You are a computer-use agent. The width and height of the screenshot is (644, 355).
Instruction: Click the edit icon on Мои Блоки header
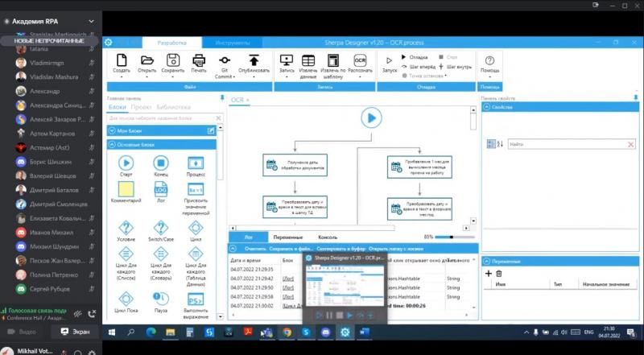[210, 130]
